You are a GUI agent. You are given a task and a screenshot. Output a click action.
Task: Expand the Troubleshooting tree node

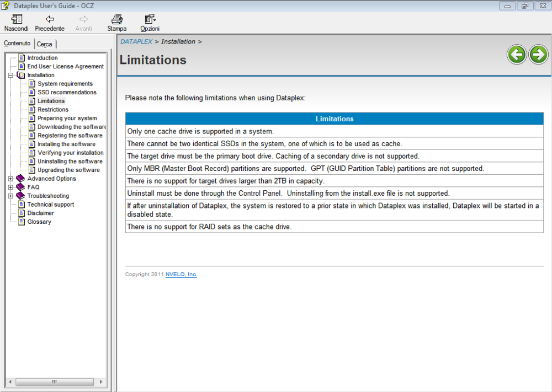[x=10, y=196]
